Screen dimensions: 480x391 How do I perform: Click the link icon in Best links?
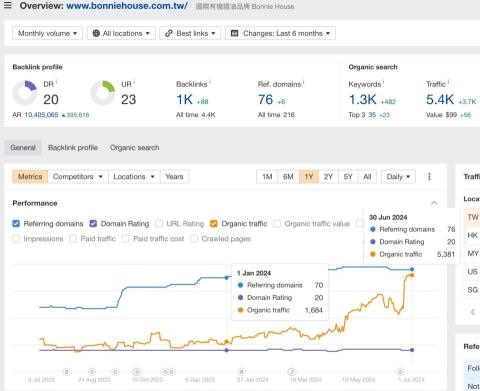pos(169,33)
